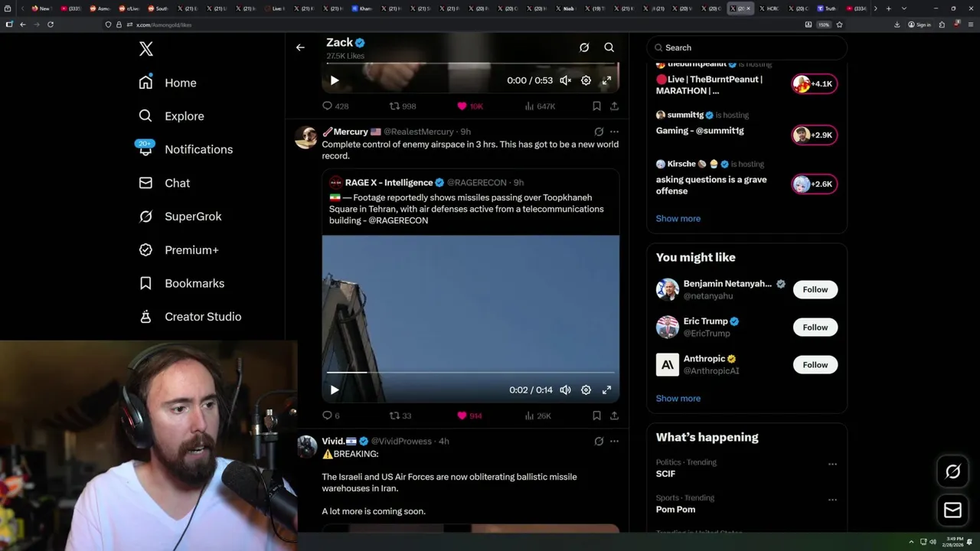Reply to the post with 428 comments
The height and width of the screenshot is (551, 980).
click(x=335, y=106)
